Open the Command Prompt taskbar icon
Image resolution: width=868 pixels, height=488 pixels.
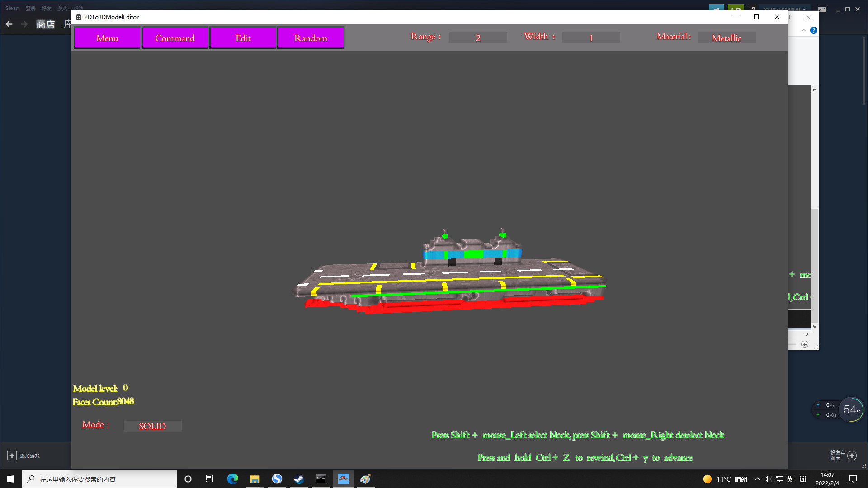tap(321, 479)
